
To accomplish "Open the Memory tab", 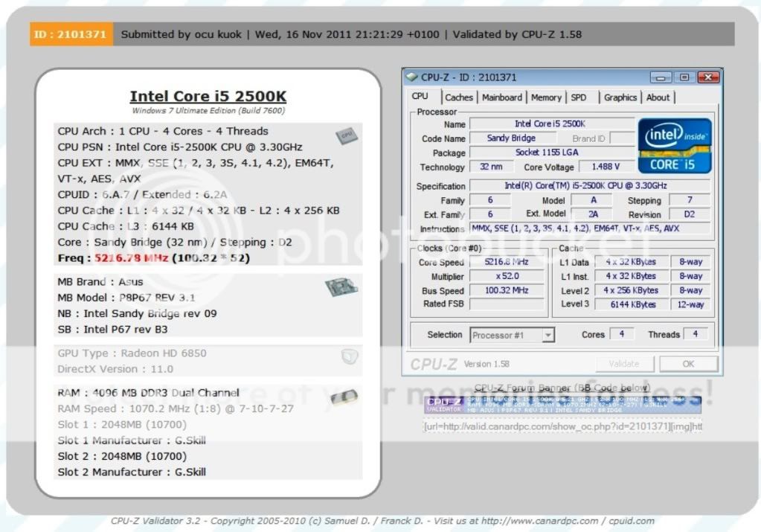I will tap(545, 97).
